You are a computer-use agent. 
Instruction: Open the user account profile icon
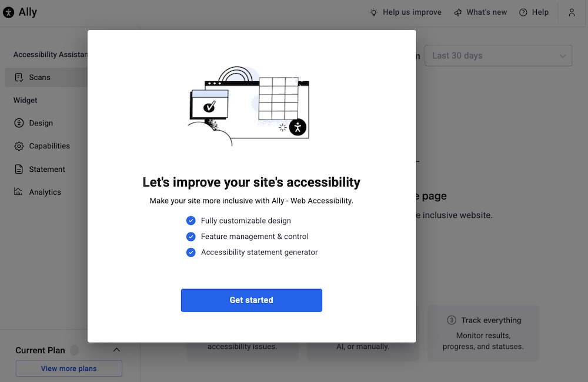tap(572, 12)
